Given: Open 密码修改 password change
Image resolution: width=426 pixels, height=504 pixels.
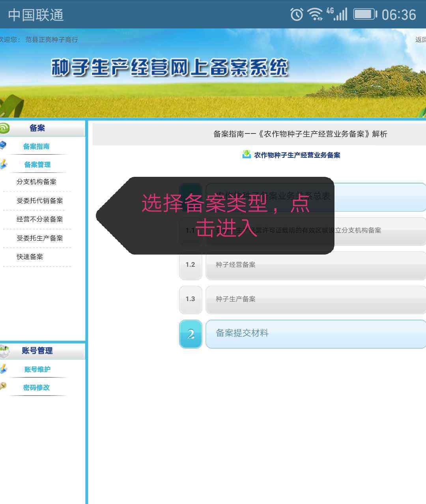Looking at the screenshot, I should click(36, 388).
